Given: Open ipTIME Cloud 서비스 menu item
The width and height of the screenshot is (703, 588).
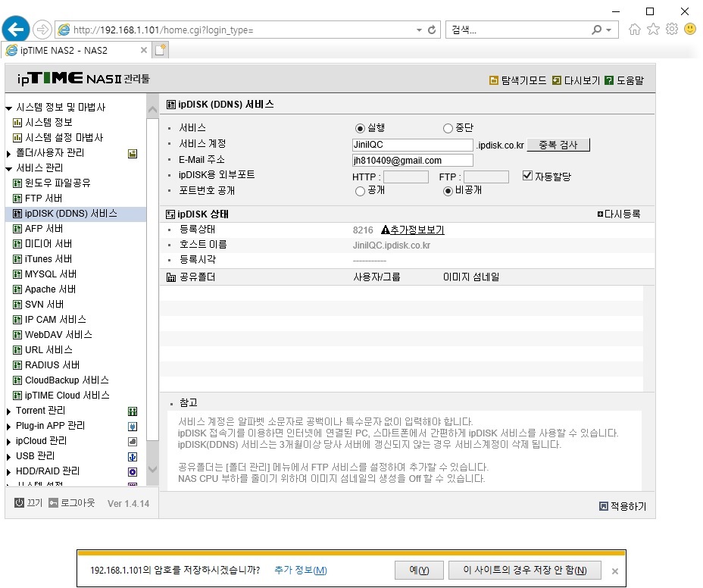Looking at the screenshot, I should [67, 396].
